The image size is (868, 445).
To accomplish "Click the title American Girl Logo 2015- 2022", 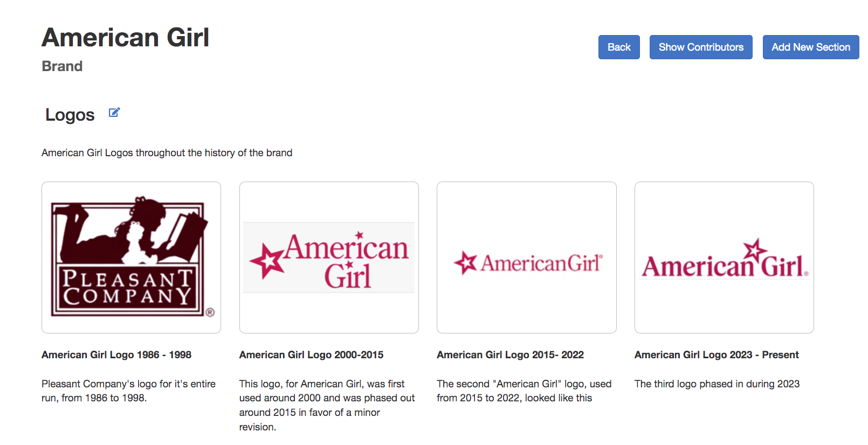I will point(510,355).
